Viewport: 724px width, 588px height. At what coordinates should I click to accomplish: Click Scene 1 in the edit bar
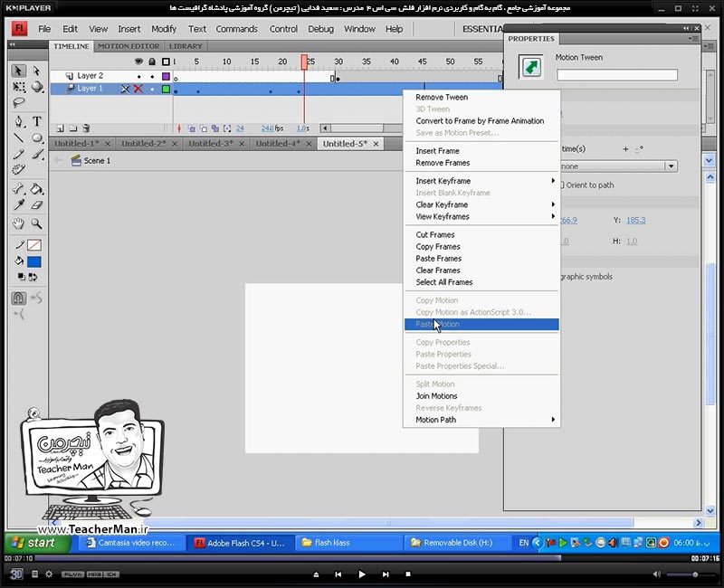point(90,161)
